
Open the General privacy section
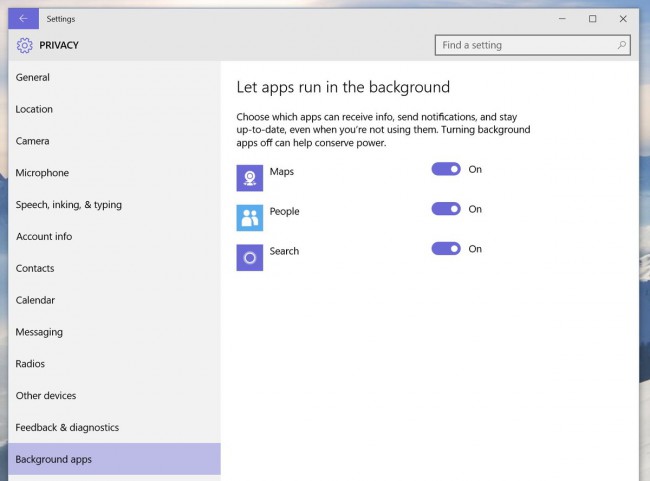[x=114, y=78]
